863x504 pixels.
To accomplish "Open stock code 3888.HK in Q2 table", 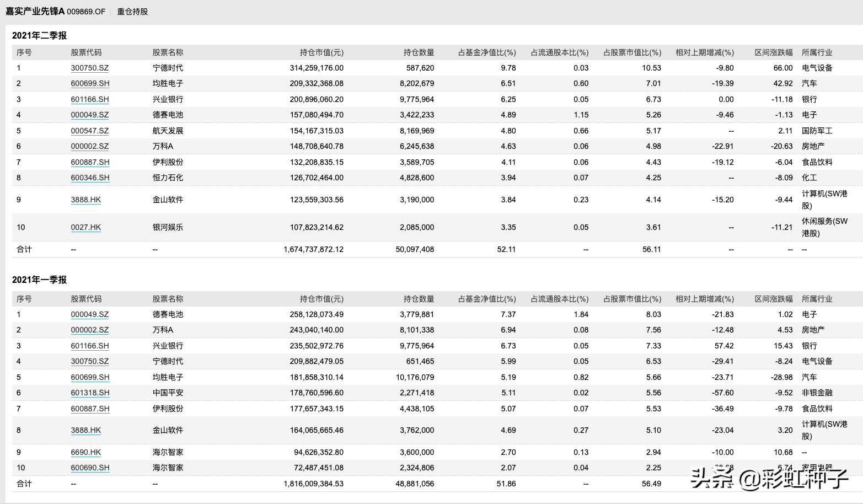I will coord(86,200).
